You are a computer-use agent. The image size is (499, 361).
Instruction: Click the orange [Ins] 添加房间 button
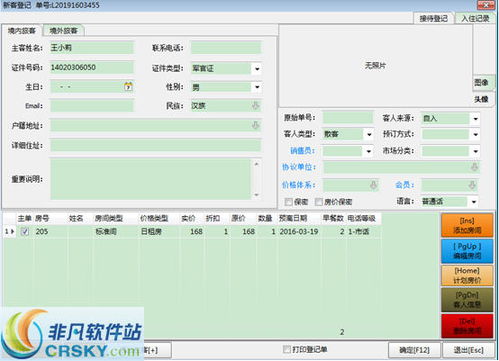(467, 225)
